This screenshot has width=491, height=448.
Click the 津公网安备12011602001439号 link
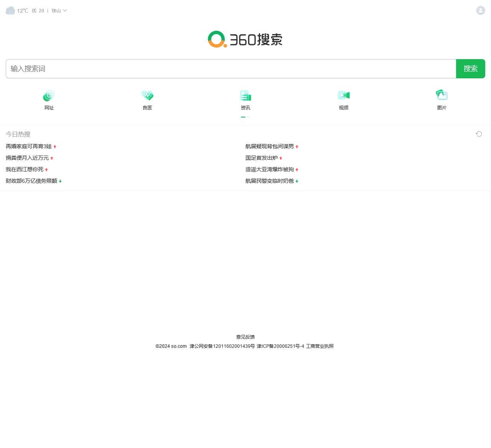222,346
